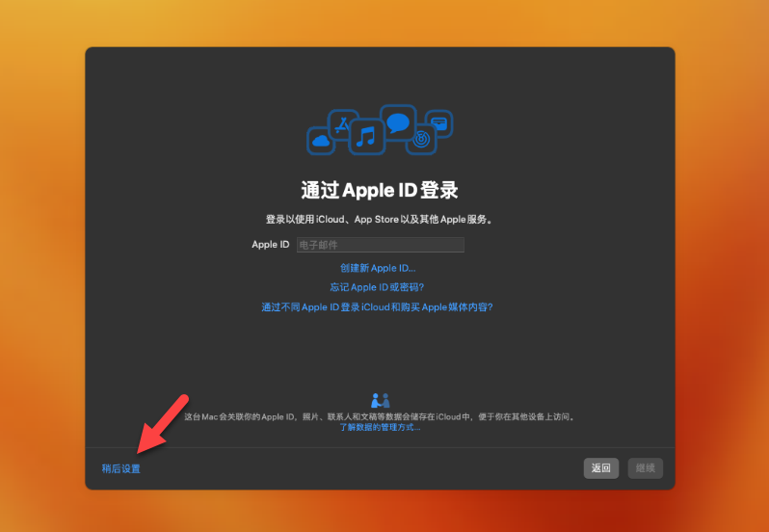This screenshot has width=769, height=532.
Task: Click the iCloud cloud icon
Action: tap(321, 141)
